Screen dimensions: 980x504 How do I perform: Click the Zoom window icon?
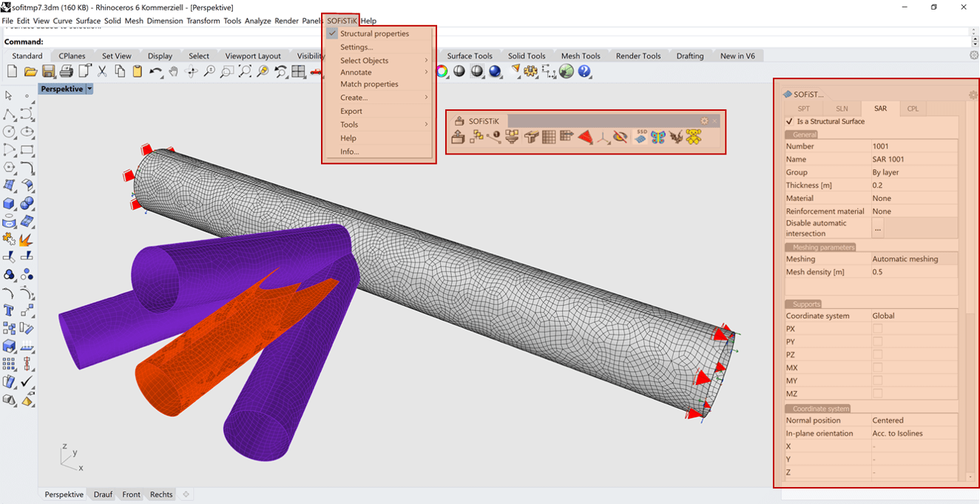(227, 72)
